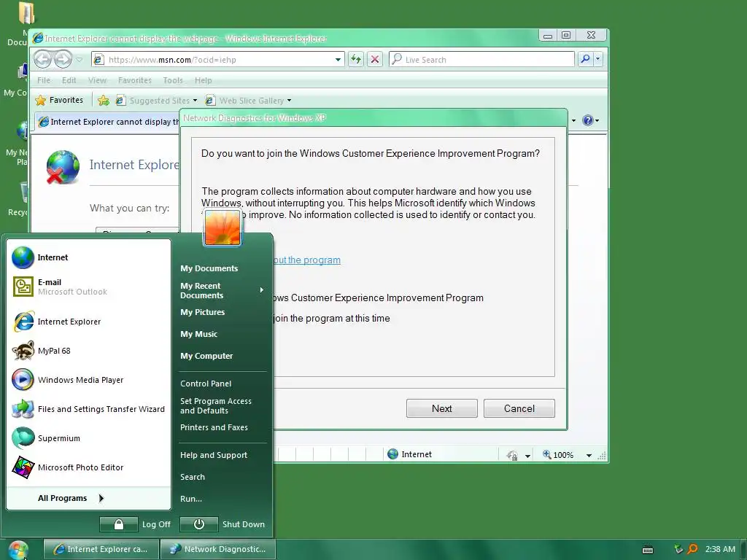Click the tray search magnifier icon
This screenshot has height=560, width=747.
click(692, 549)
